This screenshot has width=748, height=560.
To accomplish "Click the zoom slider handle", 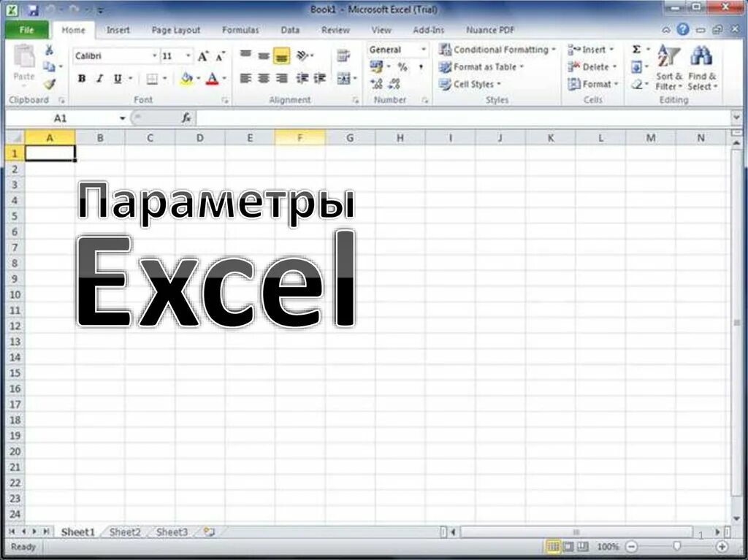I will [676, 547].
